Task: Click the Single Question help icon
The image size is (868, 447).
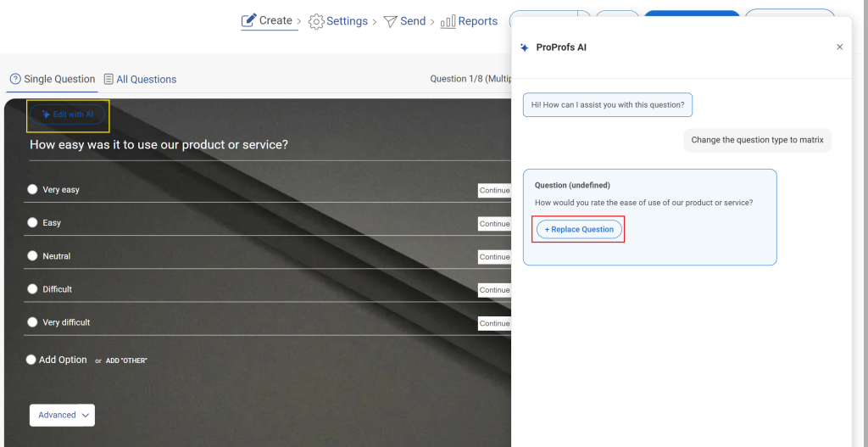Action: coord(15,79)
